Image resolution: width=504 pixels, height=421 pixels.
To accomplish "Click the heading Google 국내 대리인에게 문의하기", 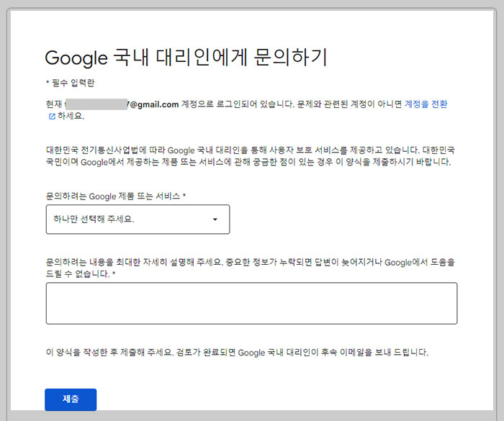I will [x=186, y=58].
